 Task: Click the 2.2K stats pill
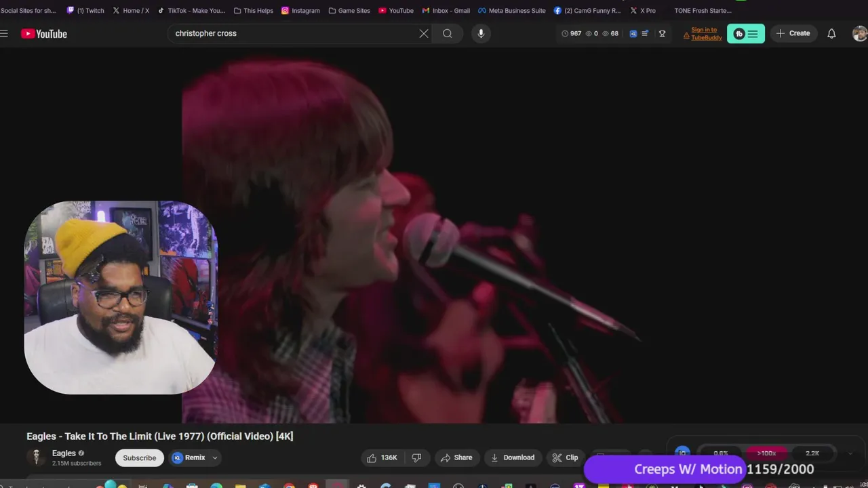coord(812,453)
